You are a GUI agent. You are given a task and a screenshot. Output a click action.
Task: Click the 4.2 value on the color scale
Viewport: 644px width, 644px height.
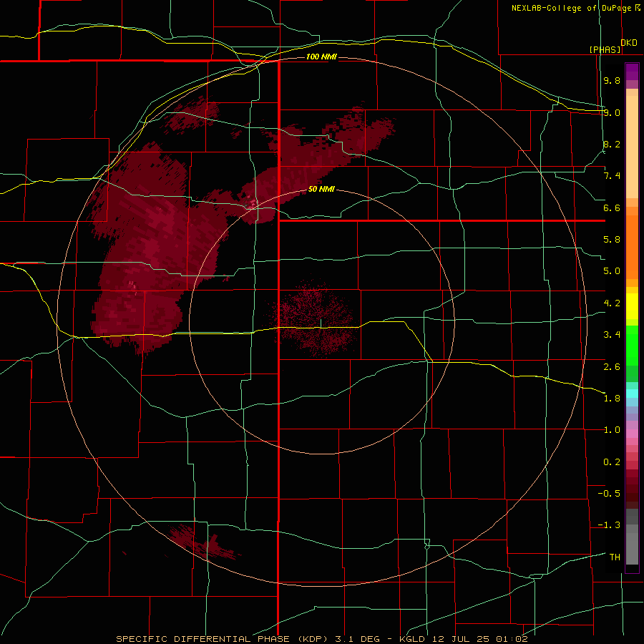(x=612, y=303)
